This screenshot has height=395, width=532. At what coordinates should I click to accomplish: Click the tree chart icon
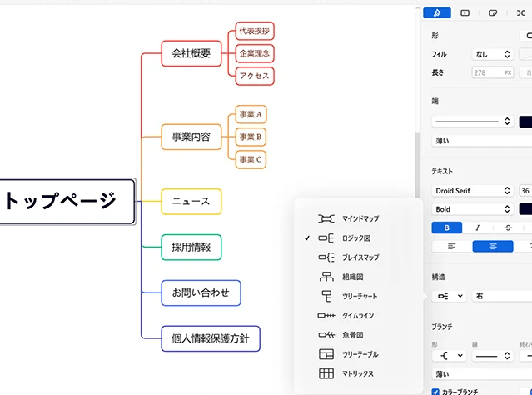click(326, 296)
